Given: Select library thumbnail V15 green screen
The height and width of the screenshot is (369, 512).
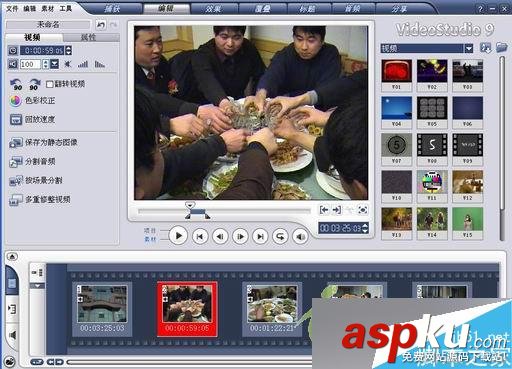Looking at the screenshot, I should [x=467, y=223].
